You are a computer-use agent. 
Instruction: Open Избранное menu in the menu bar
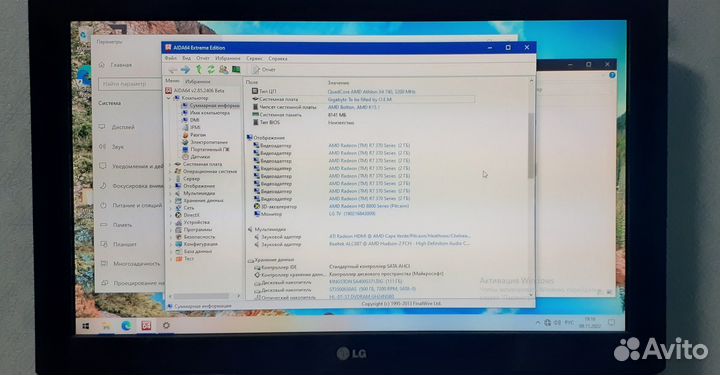tap(228, 59)
